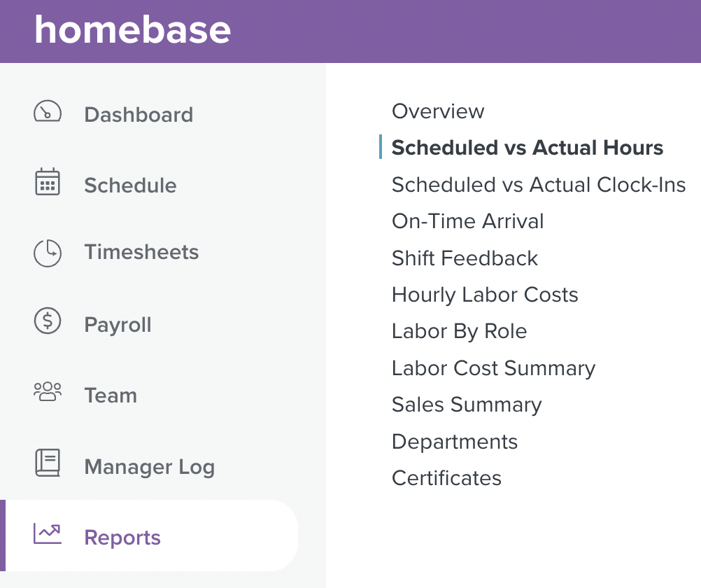Viewport: 701px width, 588px height.
Task: Click the Manager Log sidebar label
Action: coord(149,467)
